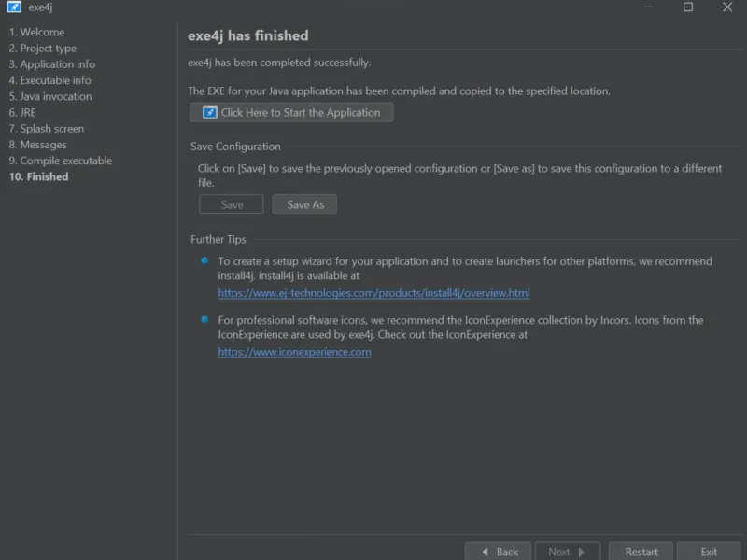Maximize the exe4j window
747x560 pixels.
coord(688,7)
